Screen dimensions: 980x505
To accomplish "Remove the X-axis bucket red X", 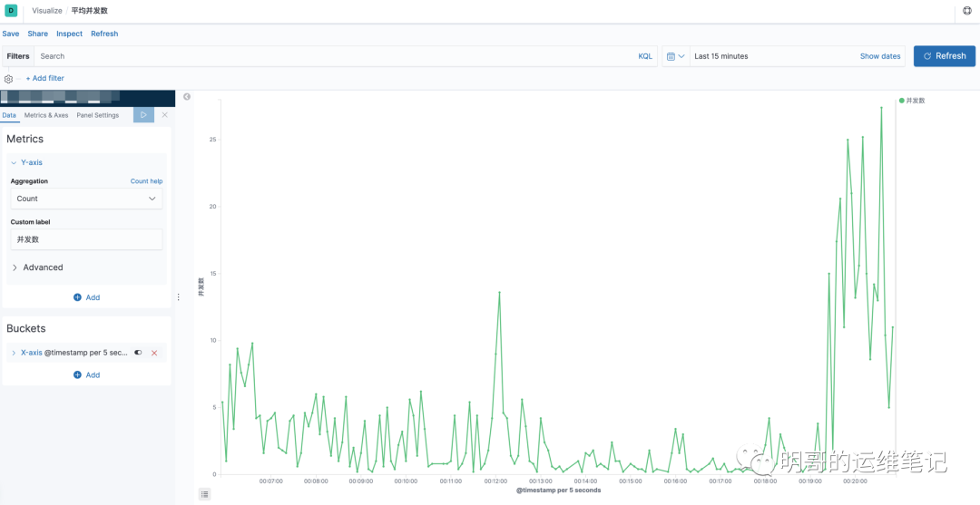I will pyautogui.click(x=154, y=353).
